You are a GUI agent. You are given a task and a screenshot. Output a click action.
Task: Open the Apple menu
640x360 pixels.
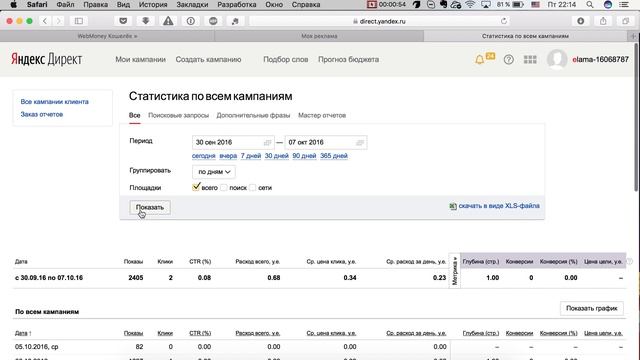coord(13,4)
